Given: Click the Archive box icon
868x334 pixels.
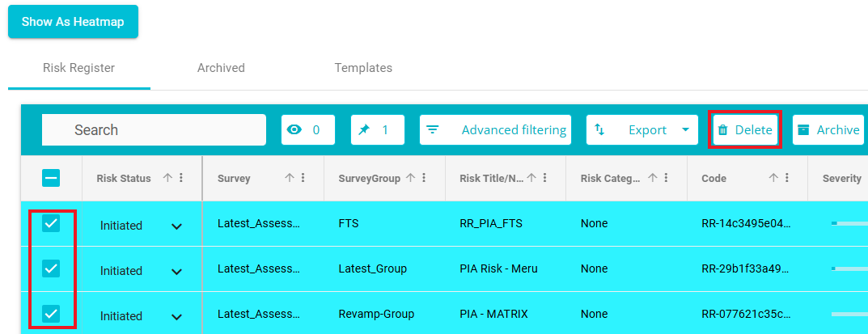Looking at the screenshot, I should click(803, 129).
